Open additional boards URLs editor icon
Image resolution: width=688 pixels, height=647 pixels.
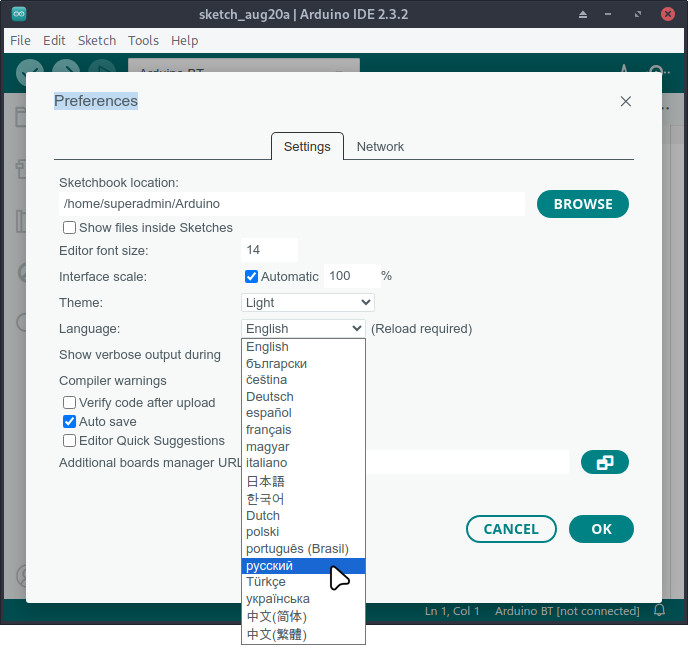click(x=605, y=462)
